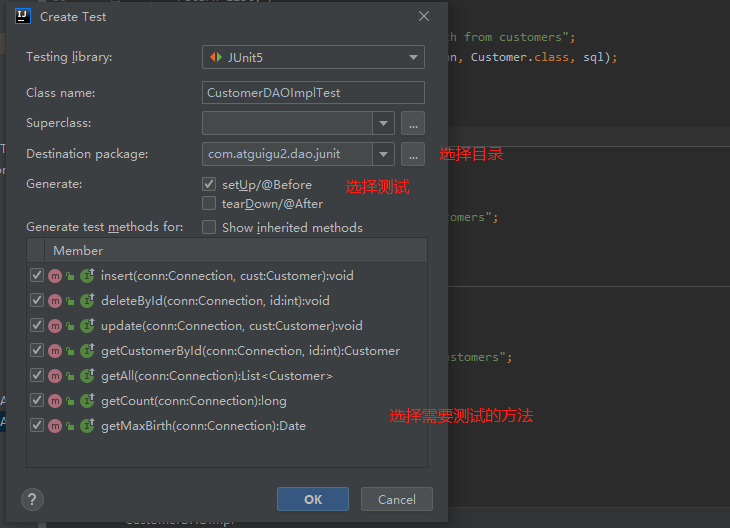Uncheck the getCount method checkbox
This screenshot has width=730, height=528.
[x=37, y=400]
